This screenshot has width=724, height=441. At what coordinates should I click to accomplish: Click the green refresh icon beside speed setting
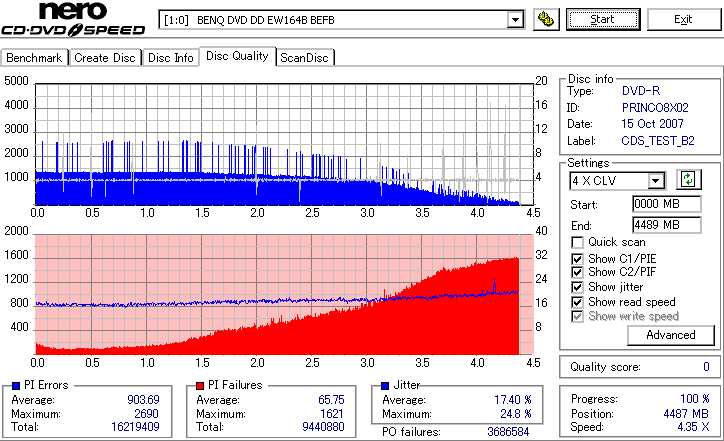[688, 180]
